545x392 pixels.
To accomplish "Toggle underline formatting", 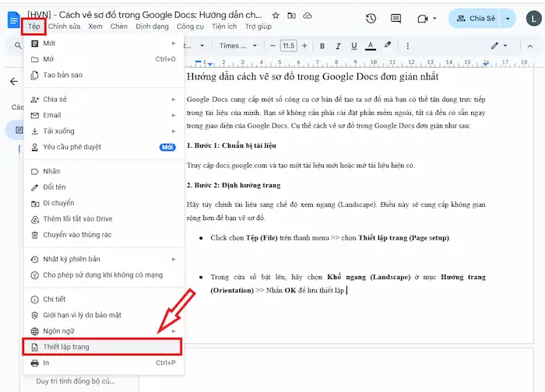I will pyautogui.click(x=353, y=46).
